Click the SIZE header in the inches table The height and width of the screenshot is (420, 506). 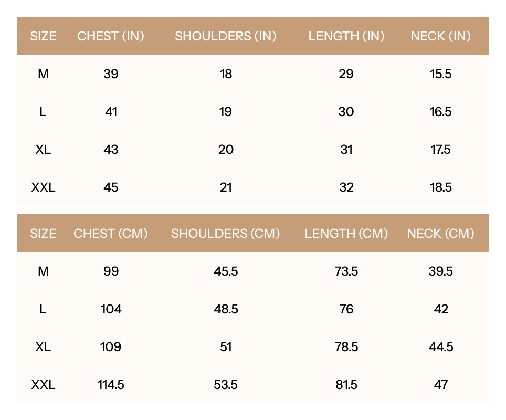[x=43, y=36]
